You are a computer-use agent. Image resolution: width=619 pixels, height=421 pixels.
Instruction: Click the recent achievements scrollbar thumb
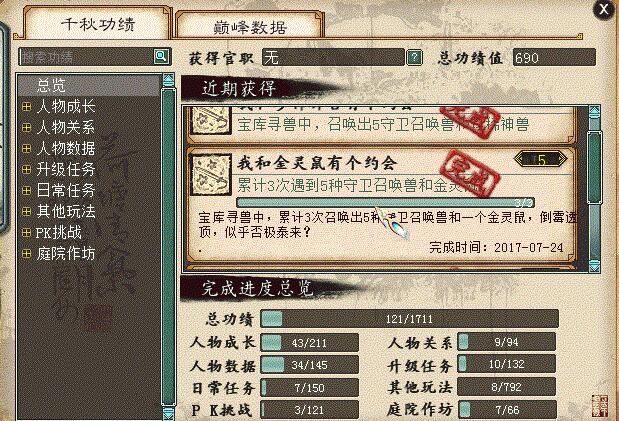594,167
